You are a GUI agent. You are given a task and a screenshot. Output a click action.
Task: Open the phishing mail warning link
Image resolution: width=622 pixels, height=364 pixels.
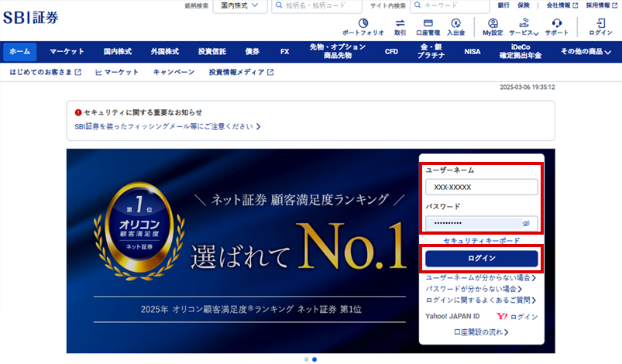tap(167, 126)
